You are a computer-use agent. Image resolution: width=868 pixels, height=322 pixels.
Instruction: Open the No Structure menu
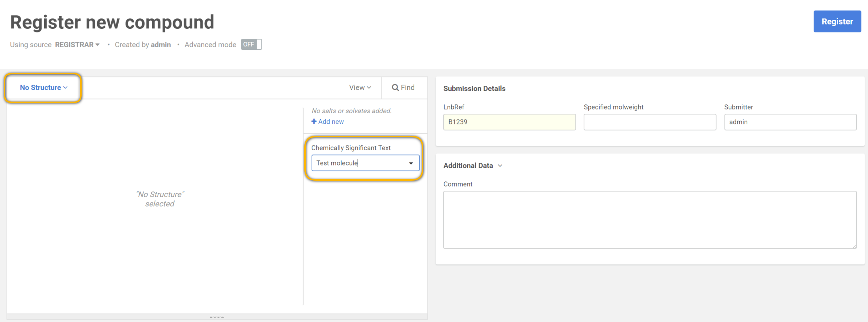click(43, 88)
